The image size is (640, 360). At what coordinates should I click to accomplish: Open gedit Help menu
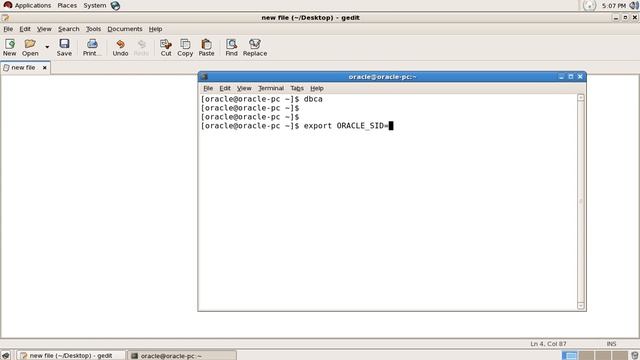tap(156, 29)
